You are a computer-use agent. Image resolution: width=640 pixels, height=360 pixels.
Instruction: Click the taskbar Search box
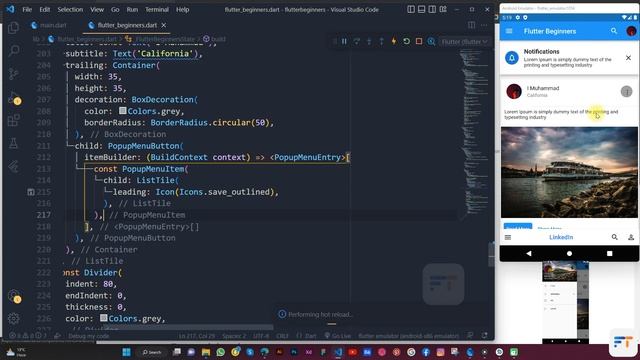click(152, 352)
